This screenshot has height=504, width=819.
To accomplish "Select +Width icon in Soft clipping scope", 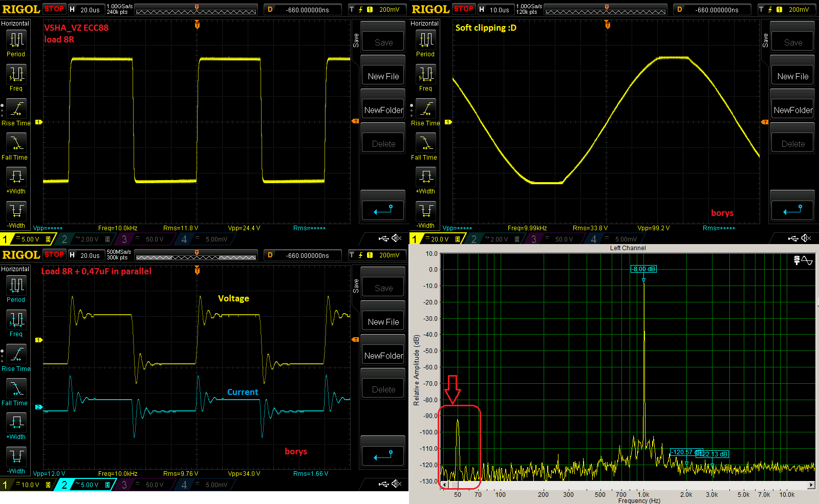I will tap(425, 177).
